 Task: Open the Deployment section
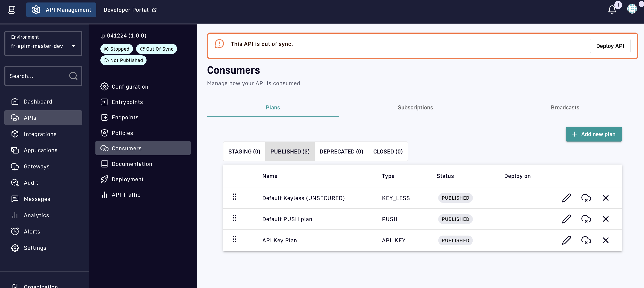coord(128,179)
